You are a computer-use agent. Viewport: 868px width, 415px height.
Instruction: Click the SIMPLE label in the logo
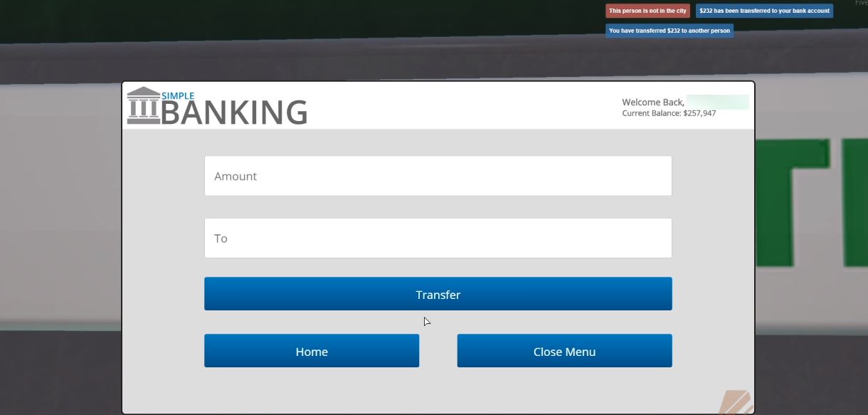[179, 95]
